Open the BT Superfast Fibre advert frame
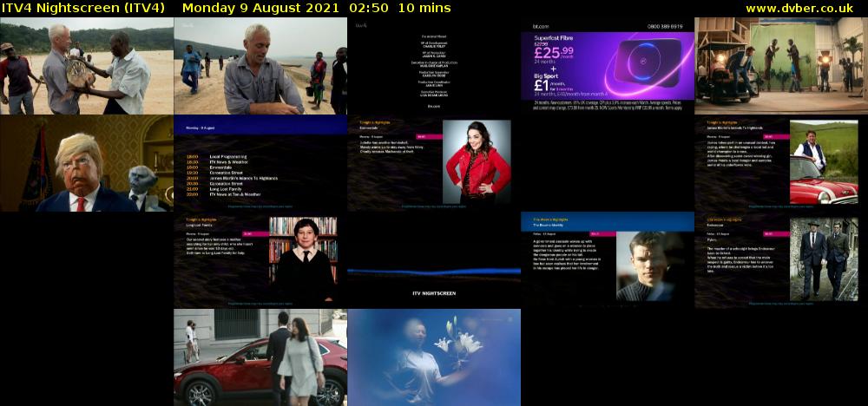This screenshot has width=868, height=406. [x=608, y=66]
